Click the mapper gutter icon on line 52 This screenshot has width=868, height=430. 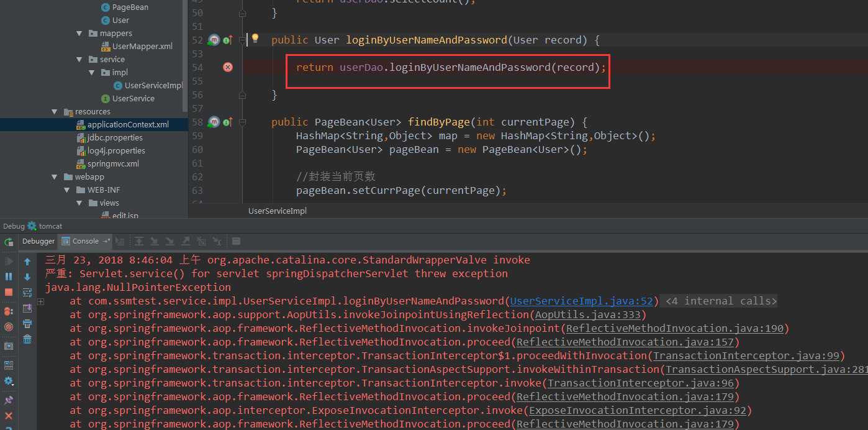point(214,40)
